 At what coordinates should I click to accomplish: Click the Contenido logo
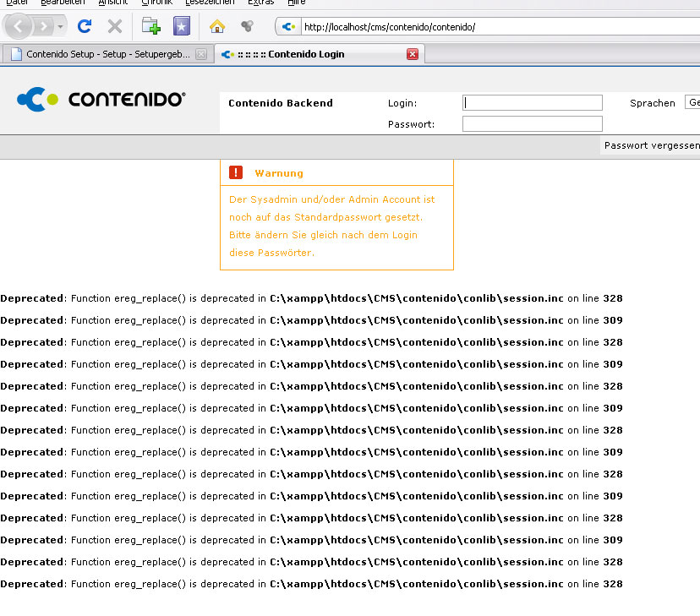(x=101, y=99)
